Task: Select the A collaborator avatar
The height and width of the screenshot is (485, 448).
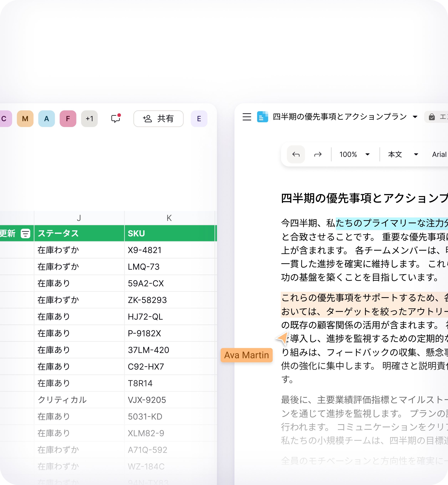Action: pyautogui.click(x=47, y=119)
